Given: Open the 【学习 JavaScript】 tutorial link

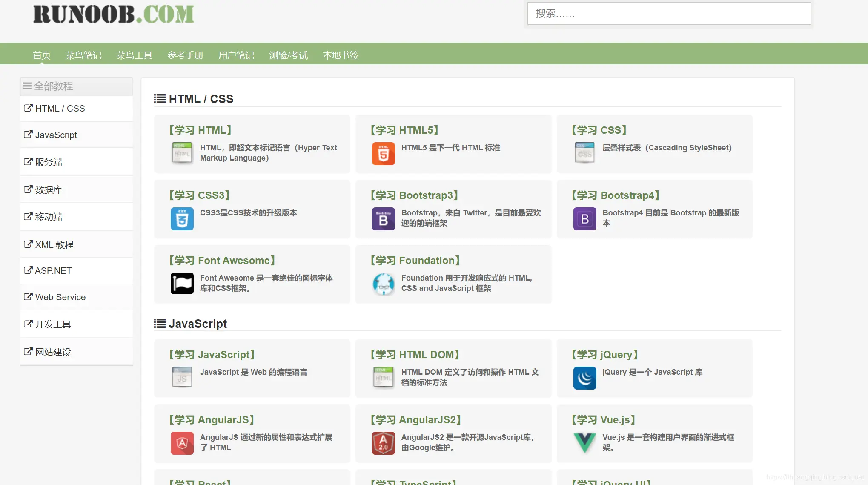Looking at the screenshot, I should pyautogui.click(x=212, y=355).
